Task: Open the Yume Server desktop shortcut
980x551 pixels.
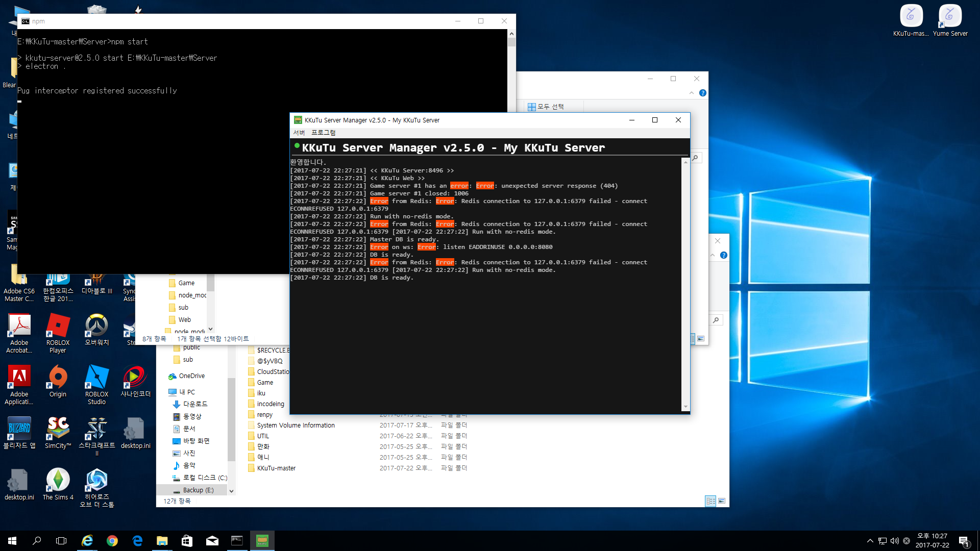Action: [x=950, y=20]
